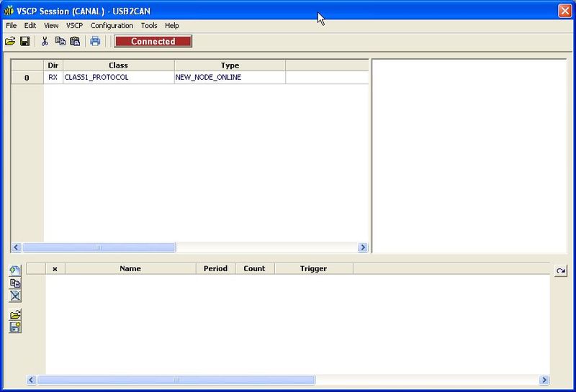Open the Configuration menu
The width and height of the screenshot is (576, 392).
coord(112,25)
